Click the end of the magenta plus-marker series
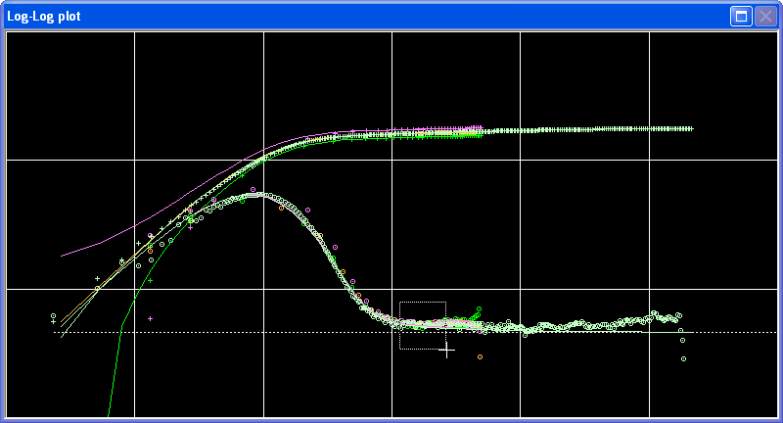This screenshot has width=783, height=423. pyautogui.click(x=479, y=127)
